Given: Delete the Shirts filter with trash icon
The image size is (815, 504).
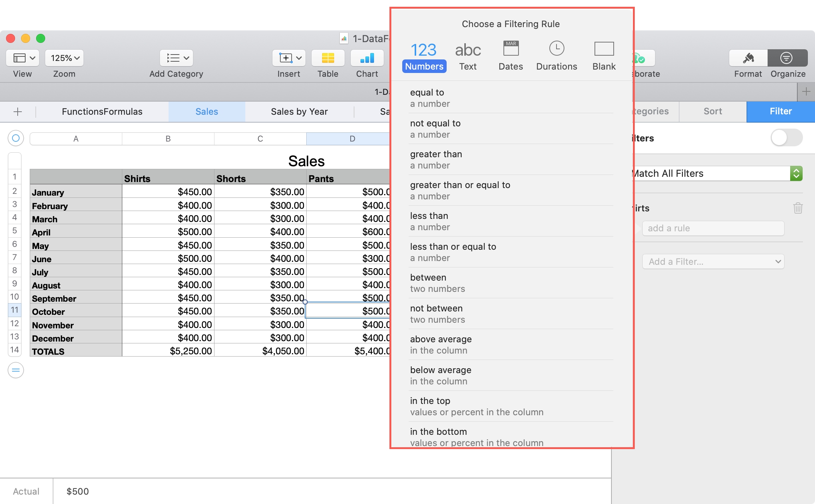Looking at the screenshot, I should pyautogui.click(x=798, y=208).
